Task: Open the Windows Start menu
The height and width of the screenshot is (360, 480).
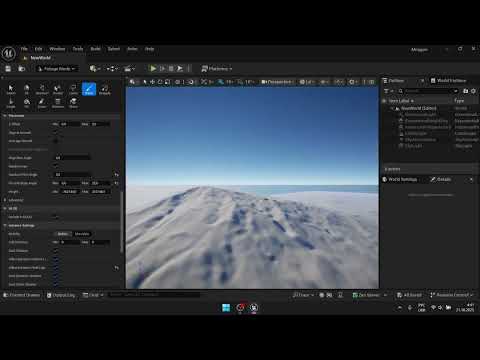Action: (226, 308)
